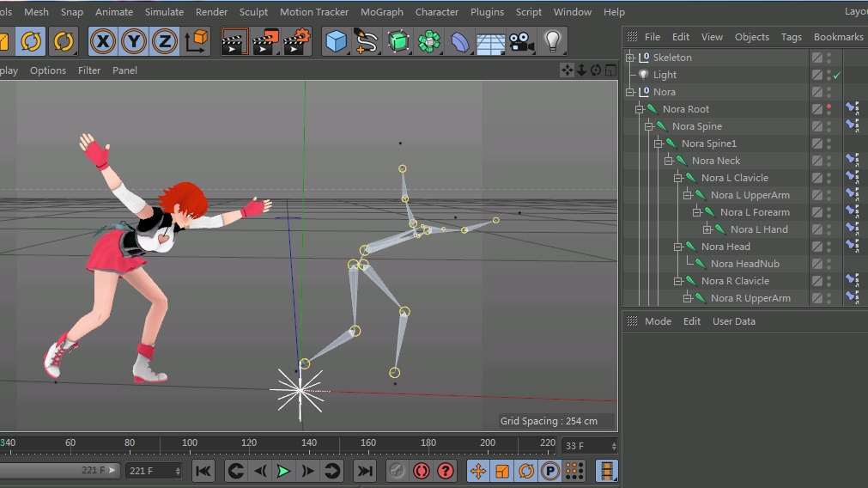The width and height of the screenshot is (868, 488).
Task: Step to previous frame
Action: pos(259,471)
